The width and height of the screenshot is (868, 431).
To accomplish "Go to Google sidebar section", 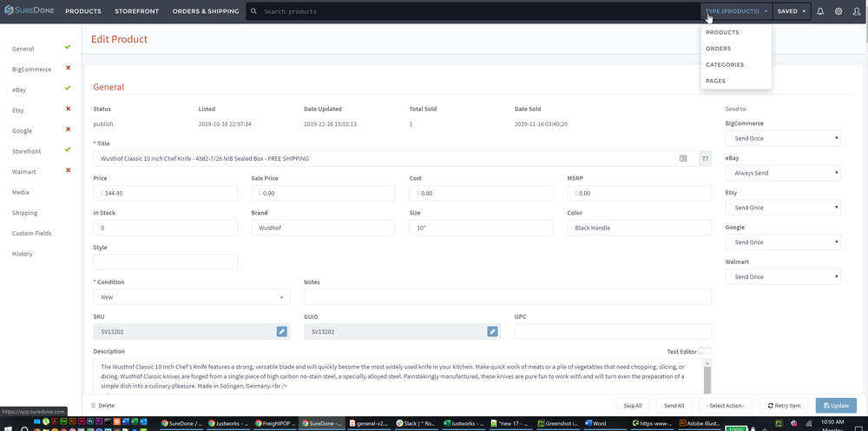I will pos(23,130).
